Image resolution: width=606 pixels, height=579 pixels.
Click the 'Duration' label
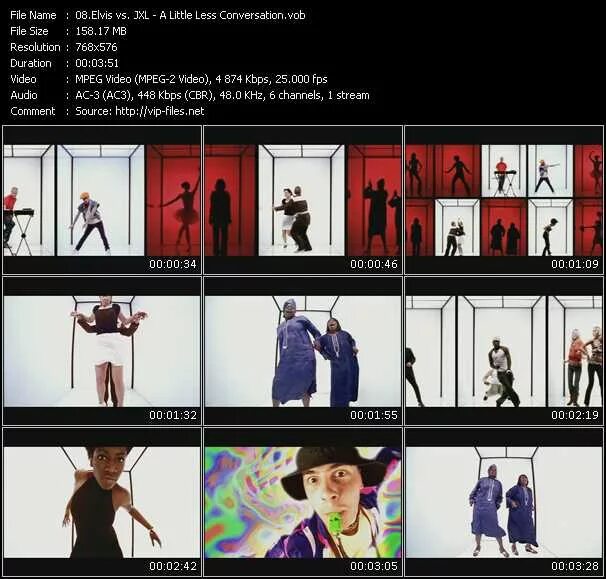pos(31,63)
